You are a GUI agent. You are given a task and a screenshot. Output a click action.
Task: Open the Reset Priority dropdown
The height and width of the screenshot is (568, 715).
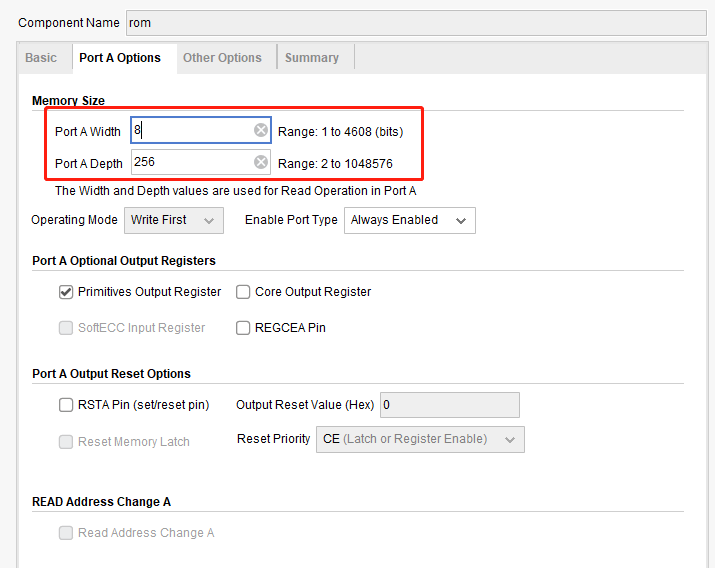click(420, 439)
